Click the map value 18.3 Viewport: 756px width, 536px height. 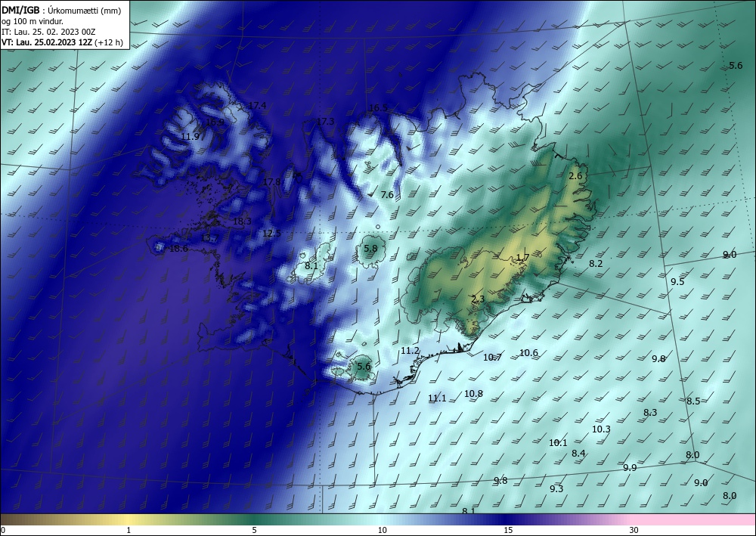pyautogui.click(x=242, y=222)
